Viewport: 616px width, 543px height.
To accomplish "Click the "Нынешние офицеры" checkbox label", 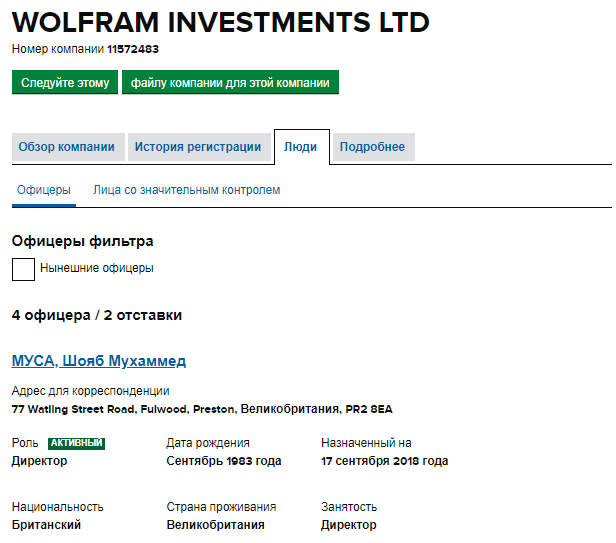I will [97, 268].
